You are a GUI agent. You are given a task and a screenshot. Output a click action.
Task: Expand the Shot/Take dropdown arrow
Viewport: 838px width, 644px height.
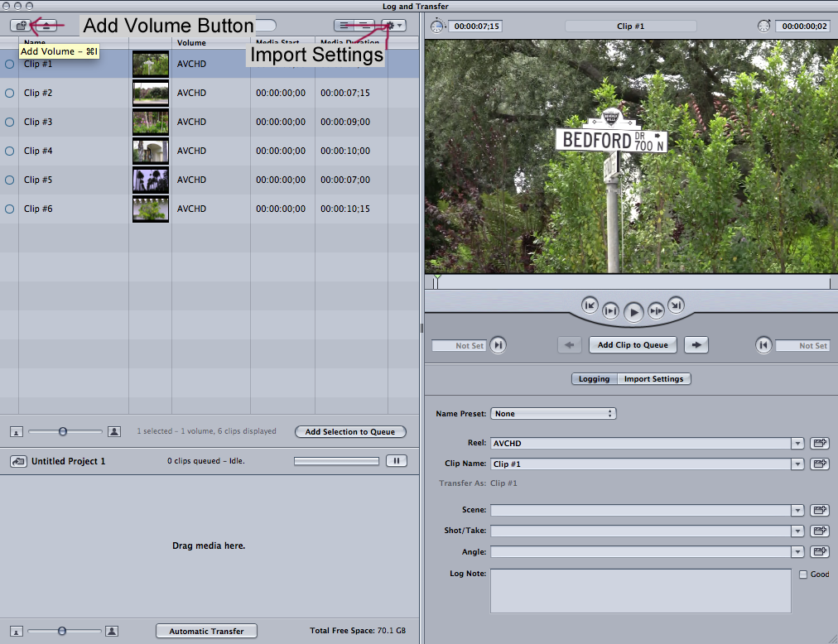point(797,531)
